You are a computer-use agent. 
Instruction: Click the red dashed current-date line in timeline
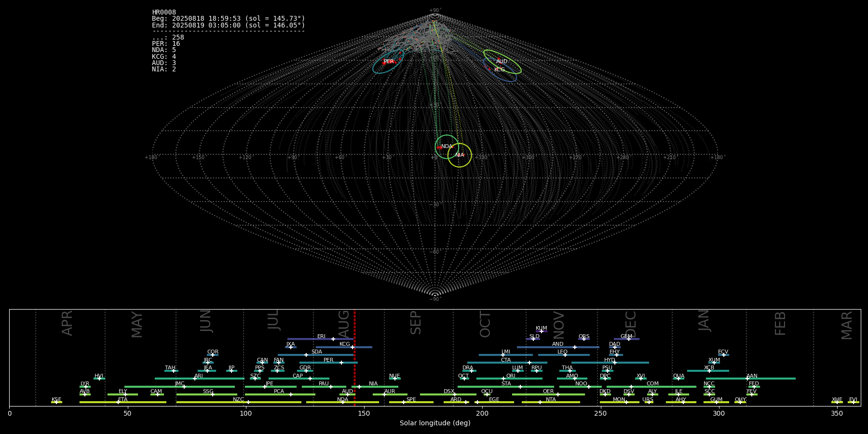[x=354, y=358]
